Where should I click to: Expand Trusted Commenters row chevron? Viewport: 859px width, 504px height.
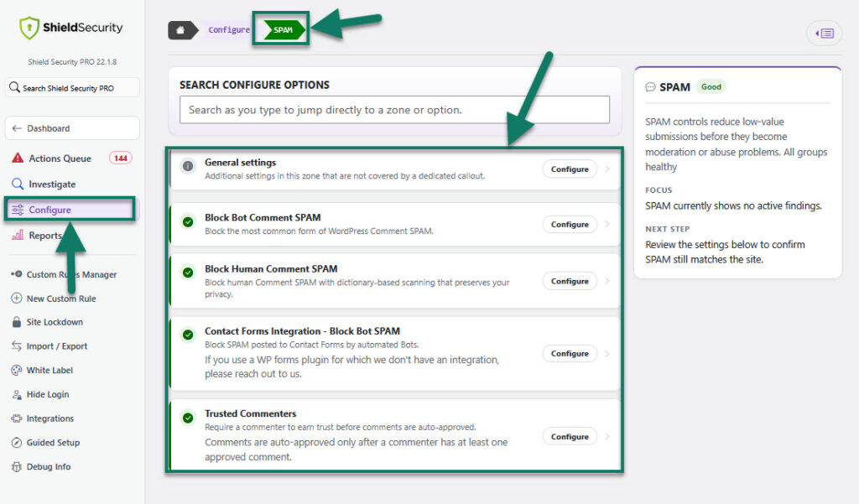(x=607, y=436)
